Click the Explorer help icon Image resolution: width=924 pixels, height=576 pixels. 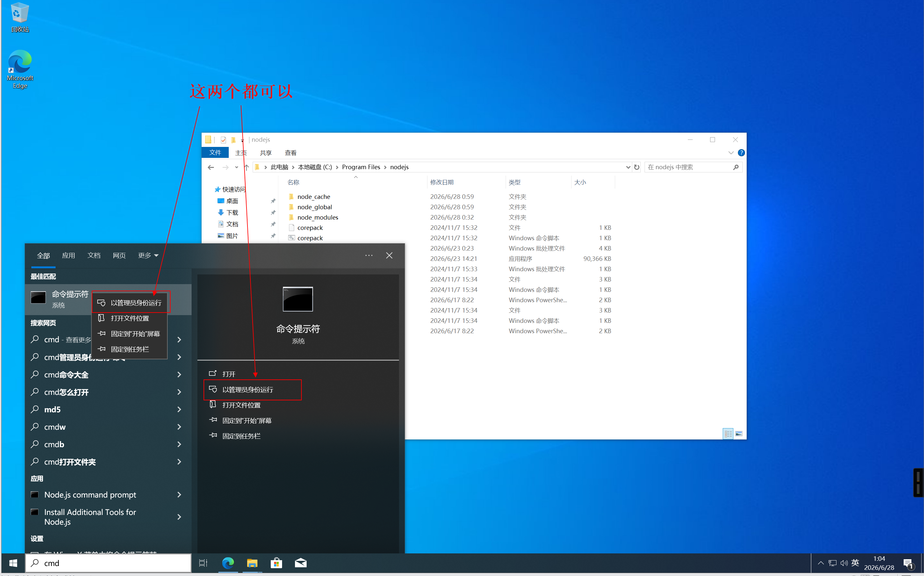(x=741, y=153)
